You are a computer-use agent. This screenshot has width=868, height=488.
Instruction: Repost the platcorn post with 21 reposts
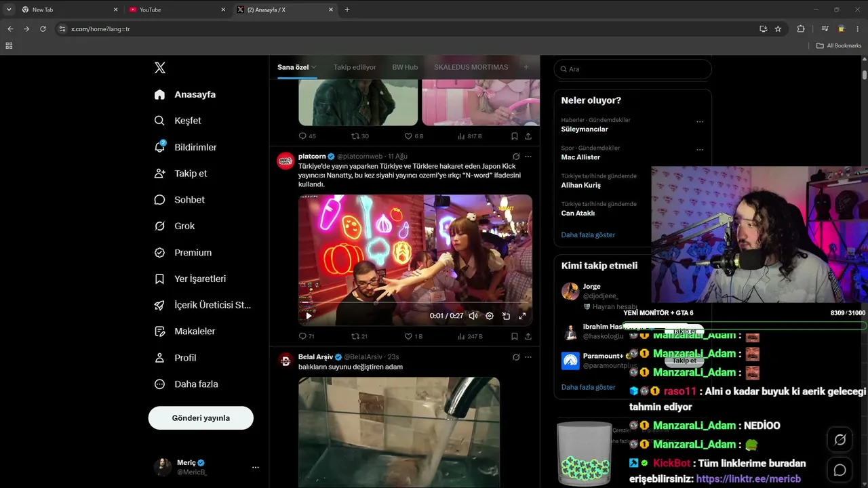(359, 336)
